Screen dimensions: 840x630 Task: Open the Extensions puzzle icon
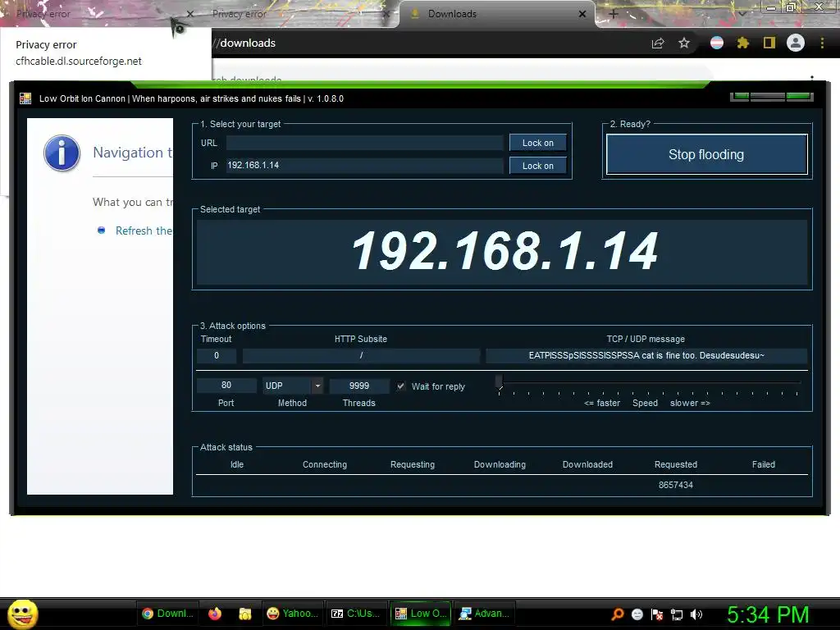click(743, 43)
